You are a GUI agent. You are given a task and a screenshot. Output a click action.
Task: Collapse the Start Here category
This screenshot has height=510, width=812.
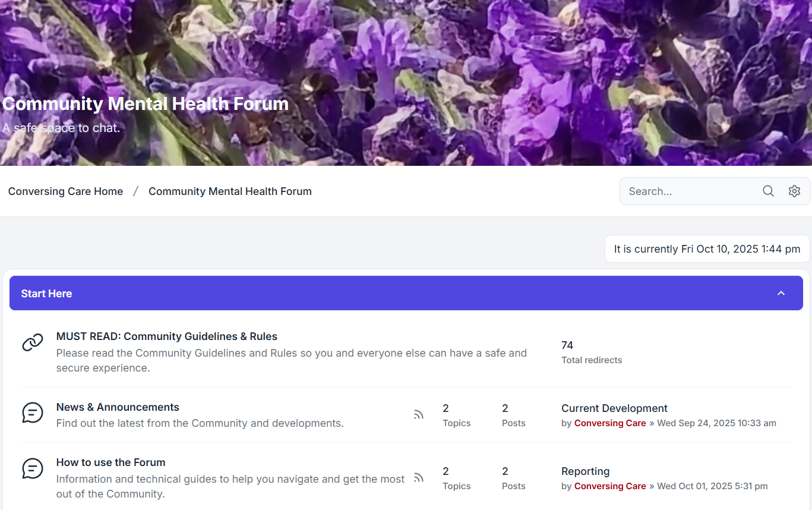[x=781, y=293]
